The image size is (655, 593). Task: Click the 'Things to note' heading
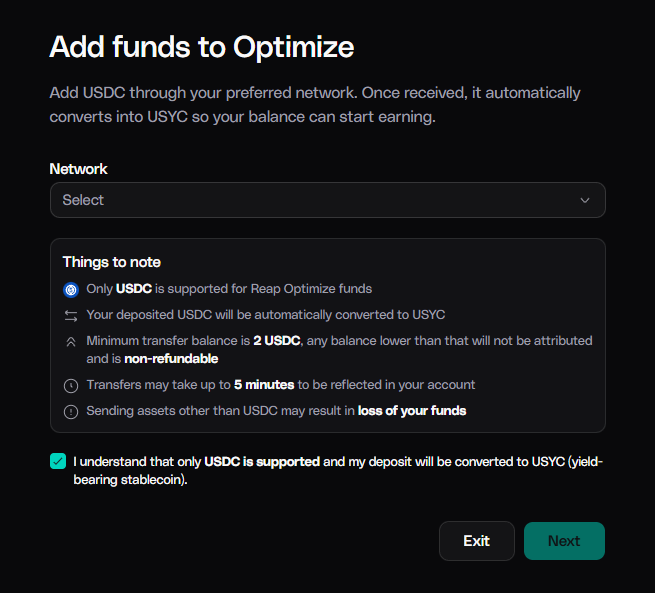tap(112, 262)
